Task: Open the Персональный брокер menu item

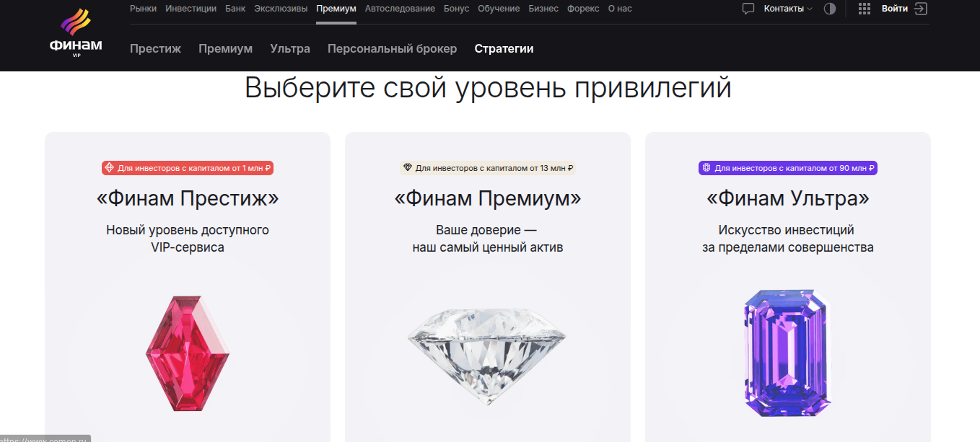Action: tap(393, 48)
